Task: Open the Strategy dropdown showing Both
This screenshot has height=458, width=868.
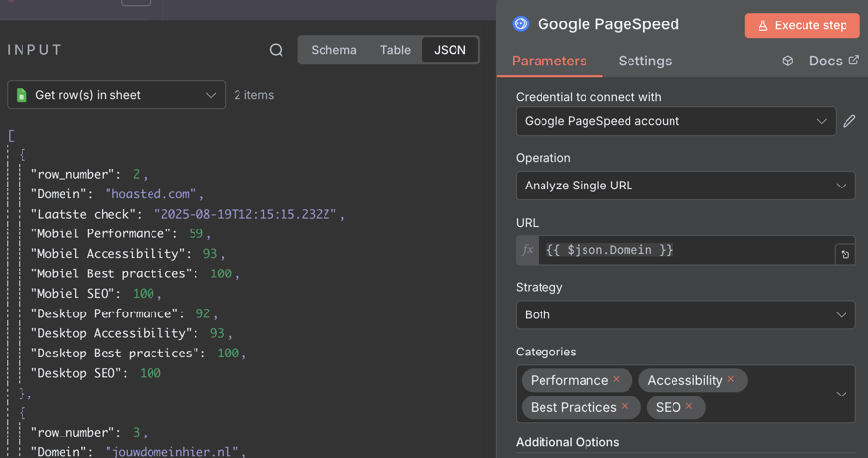Action: pos(685,314)
